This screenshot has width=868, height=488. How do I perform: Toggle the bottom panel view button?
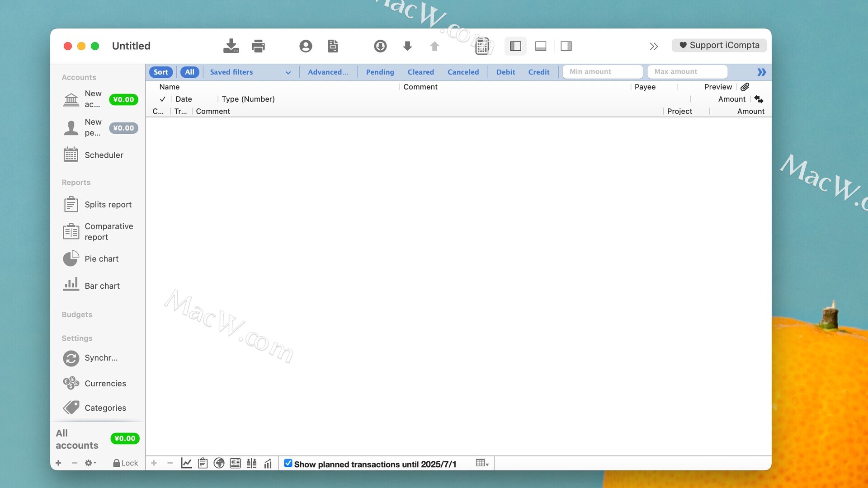541,46
